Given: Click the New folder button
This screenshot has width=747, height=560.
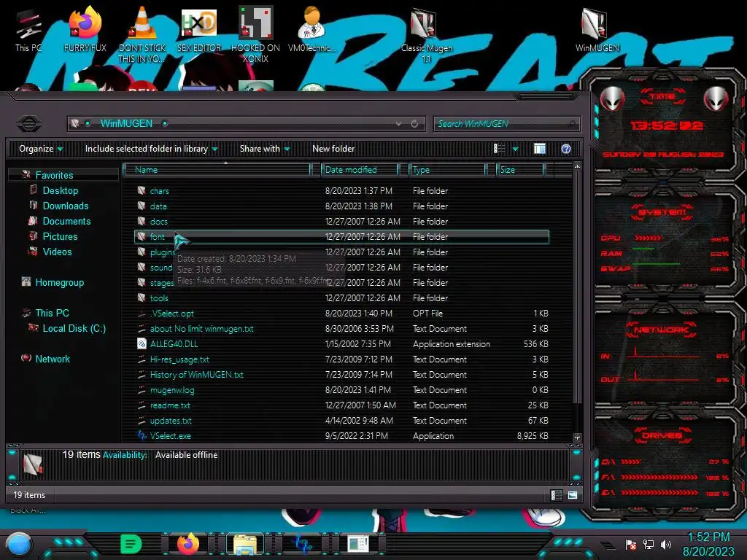Looking at the screenshot, I should [333, 149].
